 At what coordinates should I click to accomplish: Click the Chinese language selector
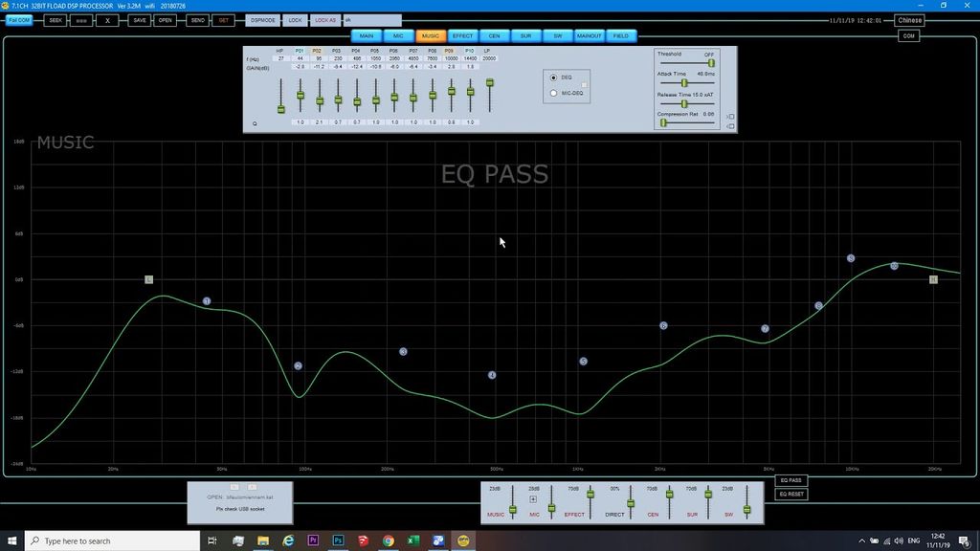point(909,20)
